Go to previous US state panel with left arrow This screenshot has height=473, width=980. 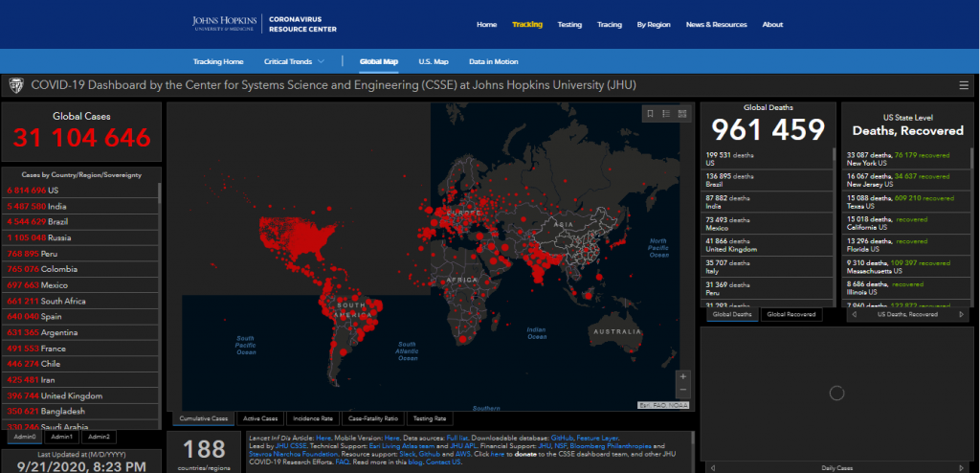pos(853,314)
